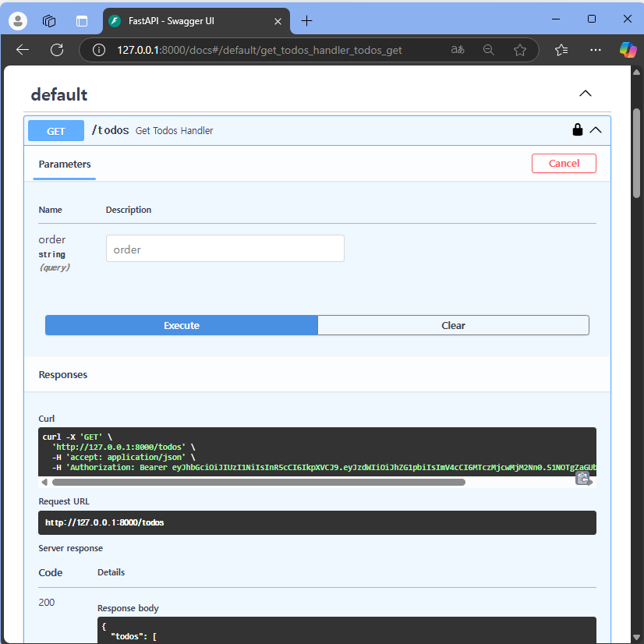Clear the request responses

coord(453,325)
